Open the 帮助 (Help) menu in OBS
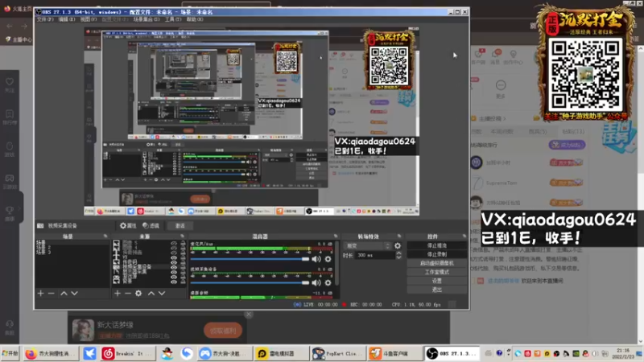Viewport: 644px width, 362px height. (195, 19)
